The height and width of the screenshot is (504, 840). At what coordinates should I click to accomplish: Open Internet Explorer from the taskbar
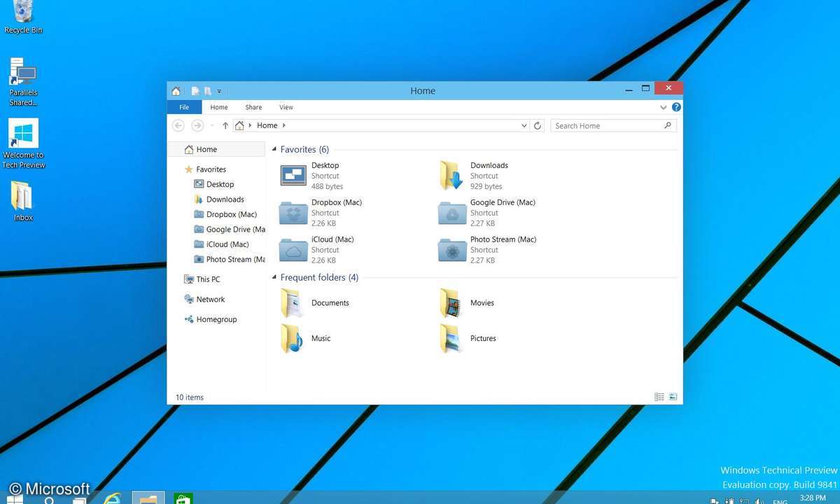112,498
